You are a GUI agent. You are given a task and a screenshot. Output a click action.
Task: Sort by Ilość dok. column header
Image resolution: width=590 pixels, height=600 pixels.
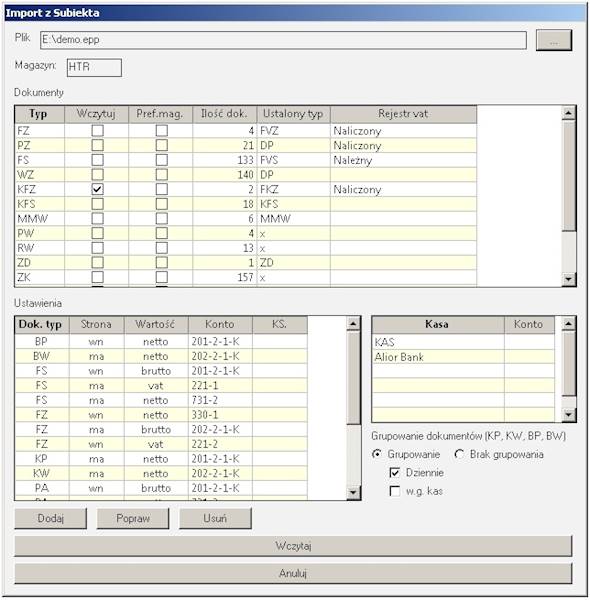tap(224, 114)
